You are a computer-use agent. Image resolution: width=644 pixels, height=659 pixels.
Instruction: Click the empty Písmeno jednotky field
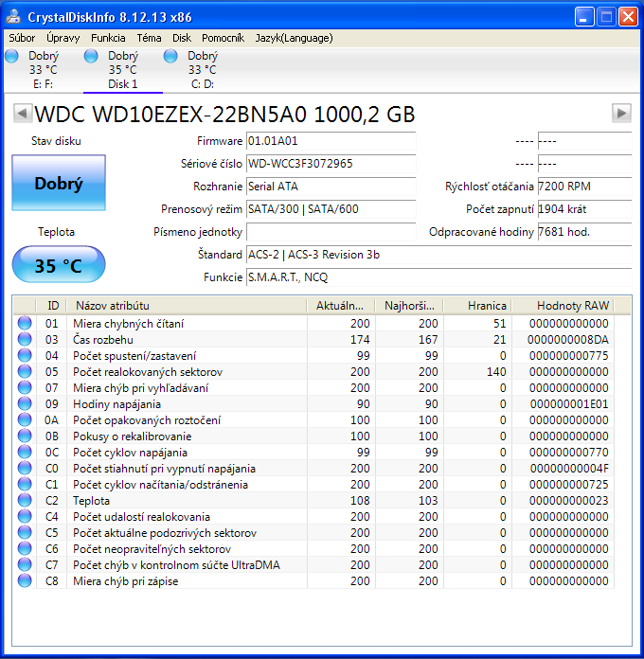(331, 232)
